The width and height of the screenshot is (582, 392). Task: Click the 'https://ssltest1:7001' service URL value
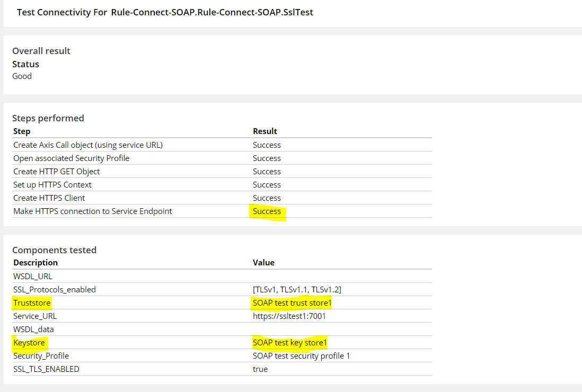pyautogui.click(x=289, y=316)
